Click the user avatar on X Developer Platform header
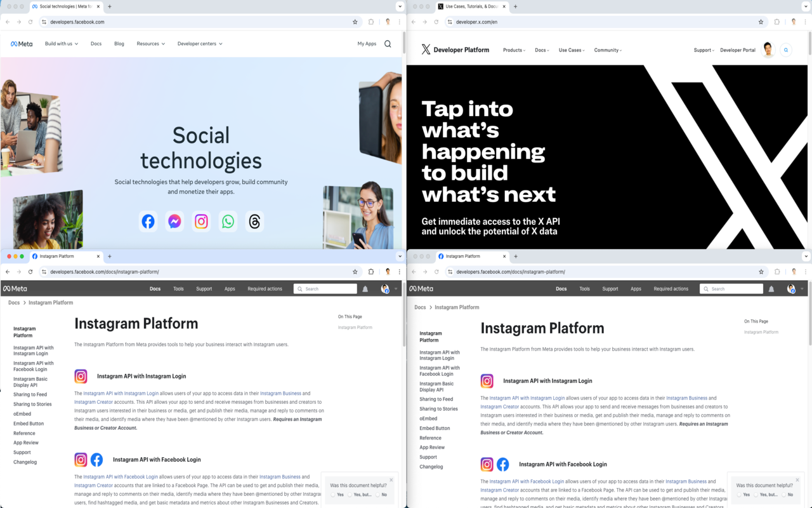Screen dimensions: 812x508 click(x=768, y=50)
